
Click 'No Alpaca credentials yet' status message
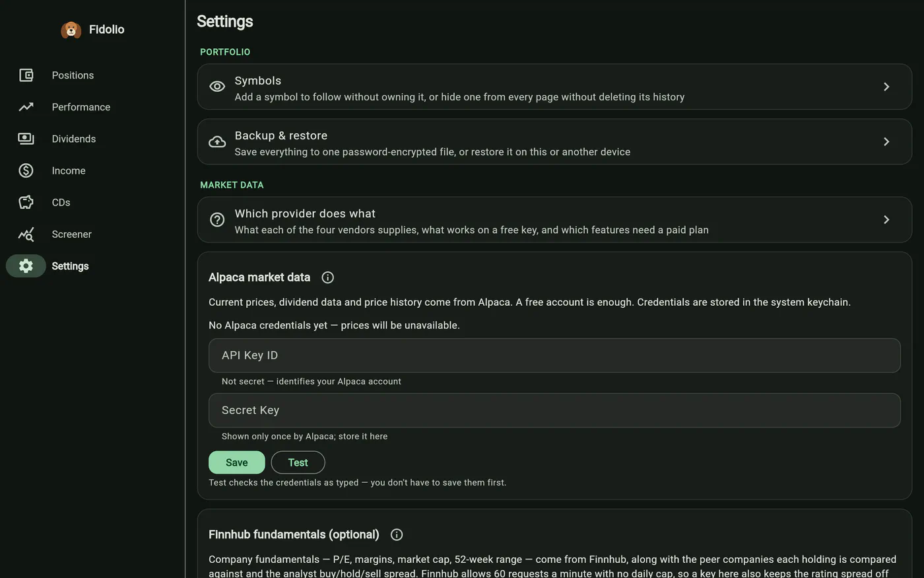[334, 325]
